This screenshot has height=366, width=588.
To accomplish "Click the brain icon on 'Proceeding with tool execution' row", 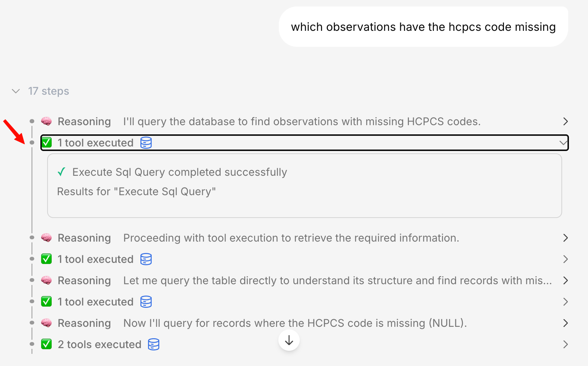I will (x=46, y=238).
